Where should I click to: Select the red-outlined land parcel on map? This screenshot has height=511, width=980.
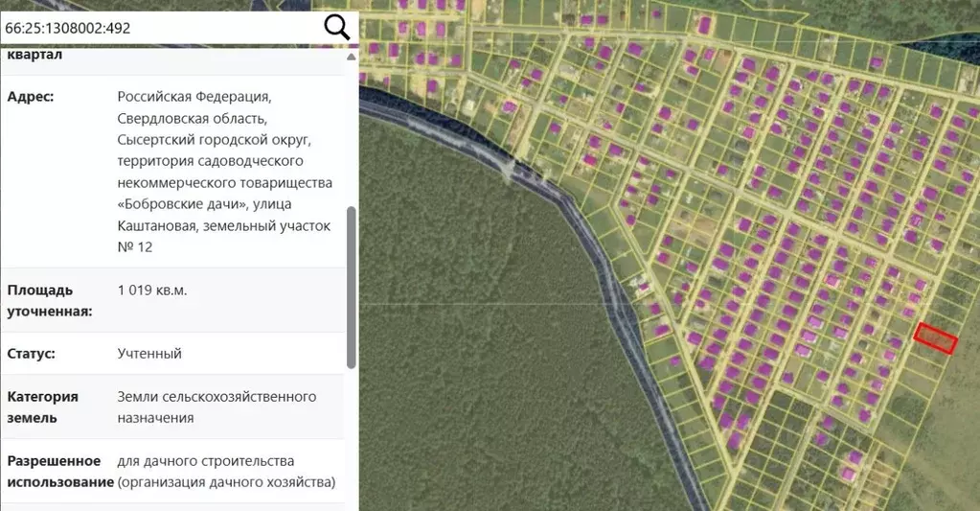(x=935, y=338)
